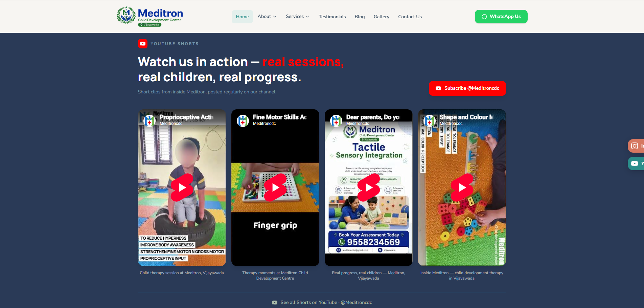Play the Shape and Colour short
The image size is (644, 308).
pos(462,188)
